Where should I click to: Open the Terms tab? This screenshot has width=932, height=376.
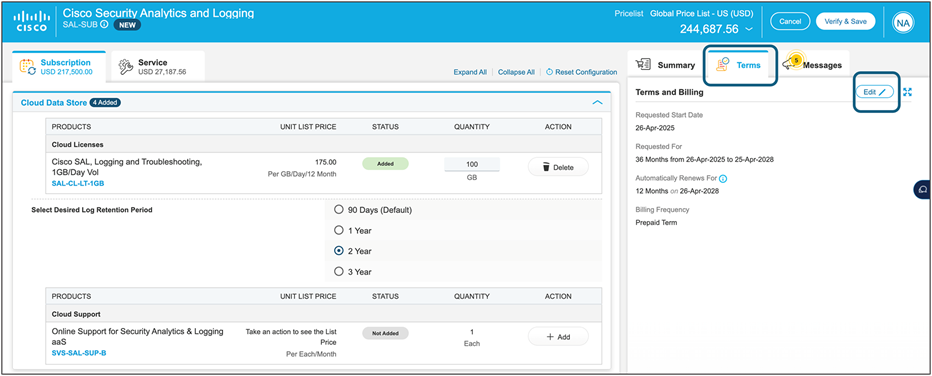(x=739, y=65)
